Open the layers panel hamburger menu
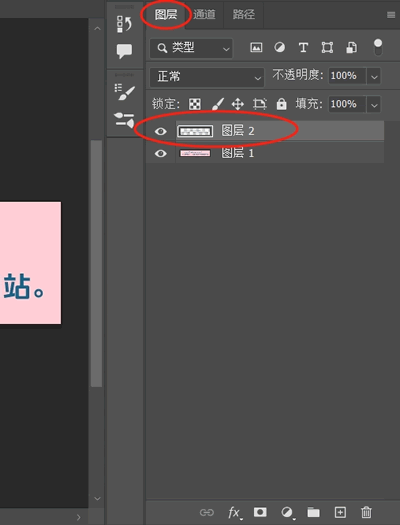The image size is (400, 525). coord(391,15)
